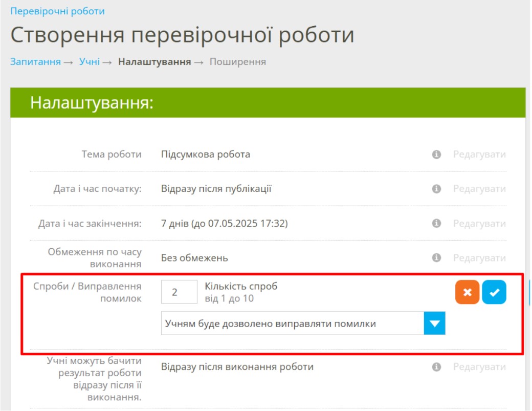Viewport: 532px width, 411px height.
Task: Confirm attempts setting with blue checkmark
Action: click(494, 292)
